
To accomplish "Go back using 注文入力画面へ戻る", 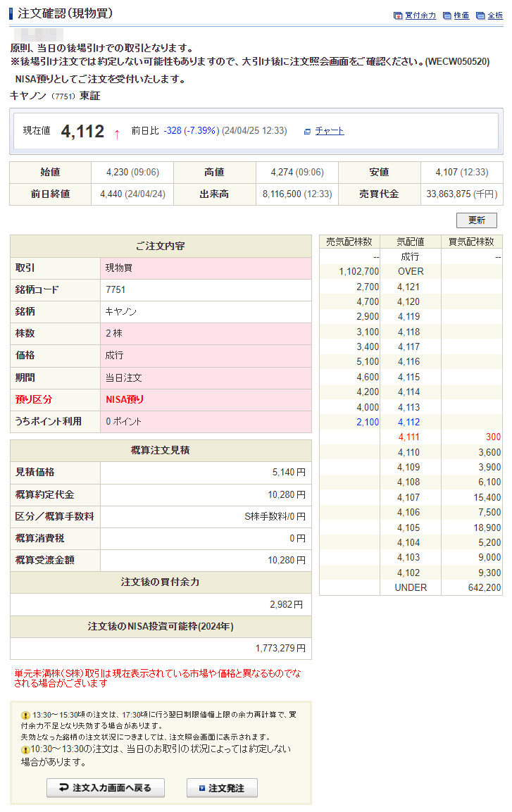I will click(106, 788).
